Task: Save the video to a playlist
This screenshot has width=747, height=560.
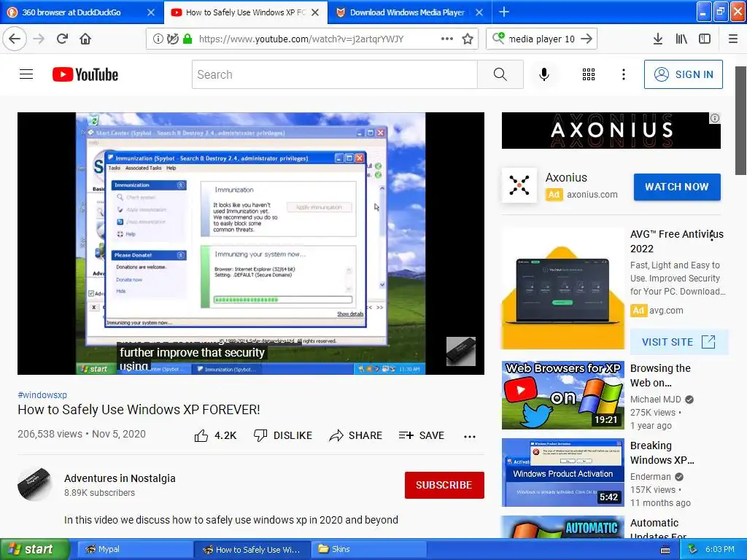Action: pyautogui.click(x=422, y=435)
